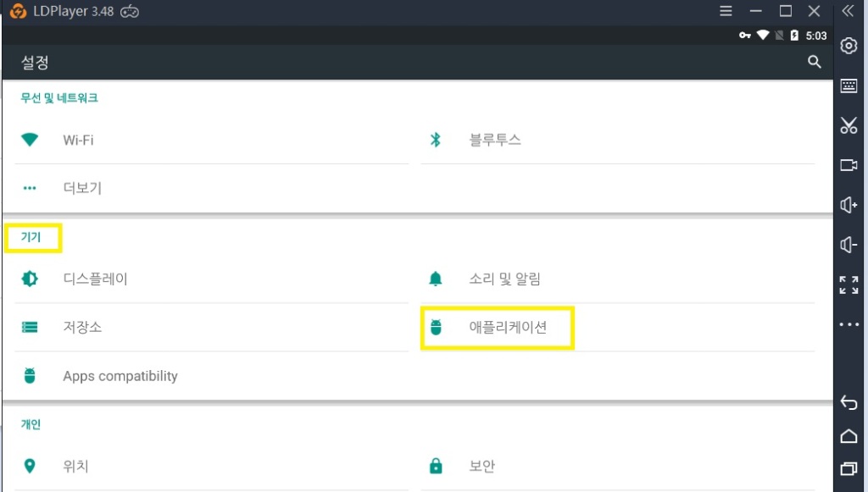Click the Android back arrow button
Viewport: 868px width, 492px height.
(x=849, y=402)
